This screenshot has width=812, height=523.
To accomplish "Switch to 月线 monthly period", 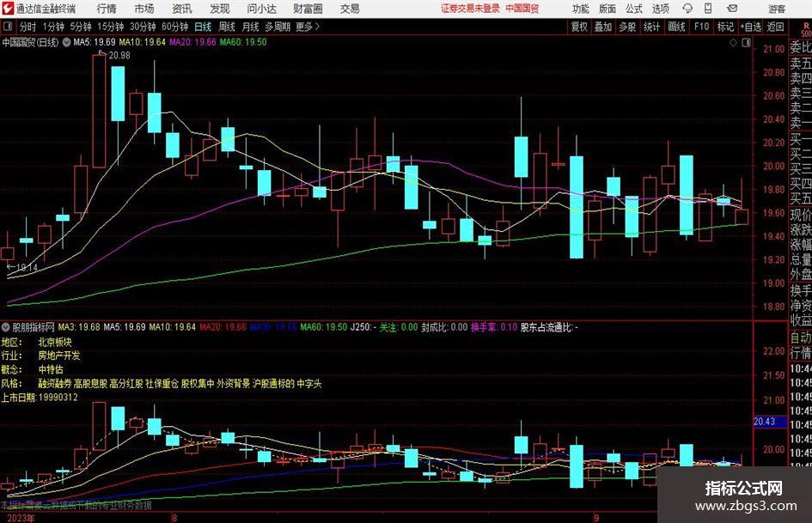I will pos(250,27).
